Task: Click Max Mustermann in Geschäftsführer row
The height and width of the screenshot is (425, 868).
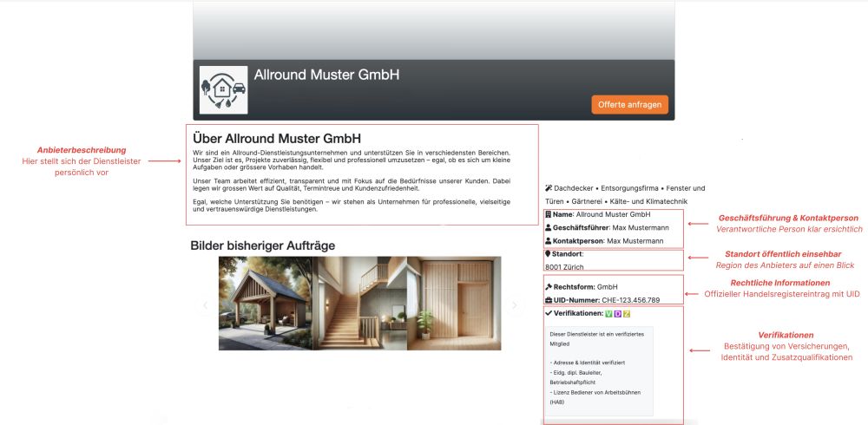Action: (x=641, y=227)
